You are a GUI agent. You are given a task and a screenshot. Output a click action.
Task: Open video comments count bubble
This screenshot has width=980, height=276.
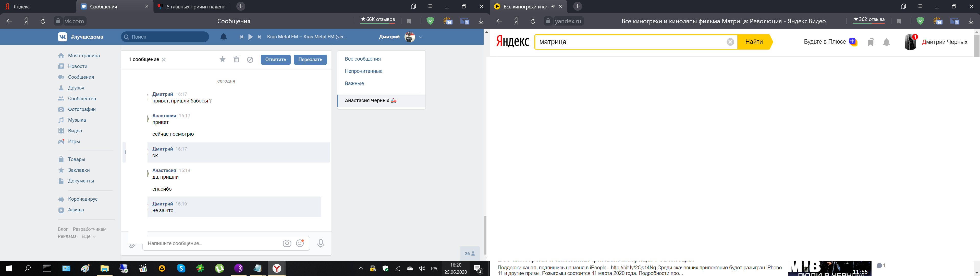[881, 266]
